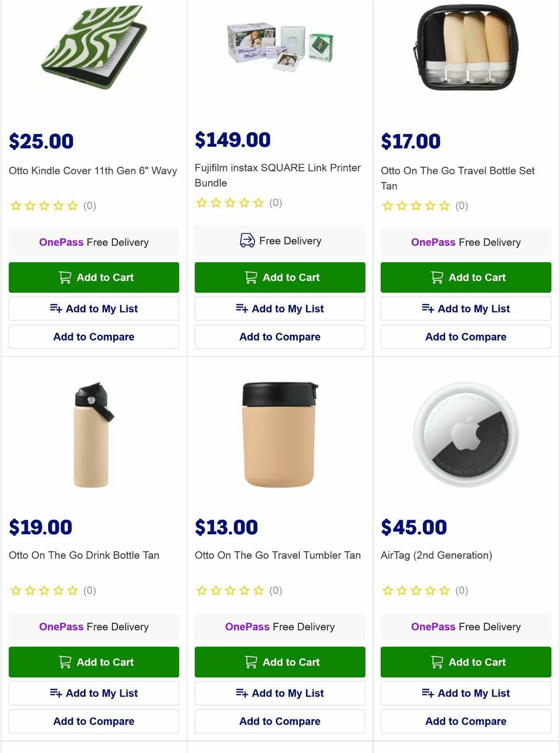Click the cart icon for Travel Tumbler Tan
This screenshot has height=753, width=560.
pos(251,662)
